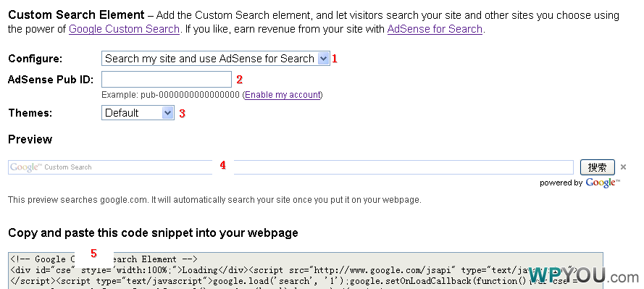This screenshot has height=289, width=644.
Task: Clear search with the X icon
Action: pyautogui.click(x=624, y=167)
